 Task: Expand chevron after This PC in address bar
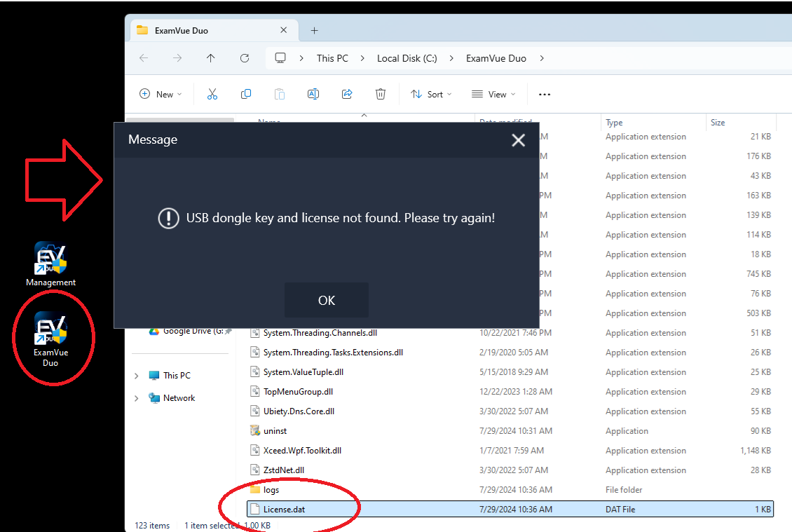tap(362, 58)
